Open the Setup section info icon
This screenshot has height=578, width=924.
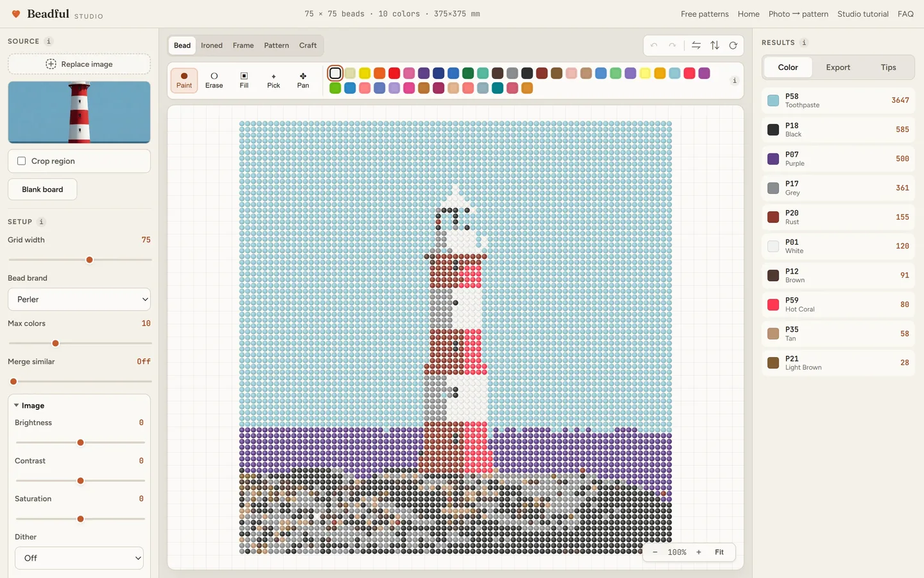coord(41,222)
